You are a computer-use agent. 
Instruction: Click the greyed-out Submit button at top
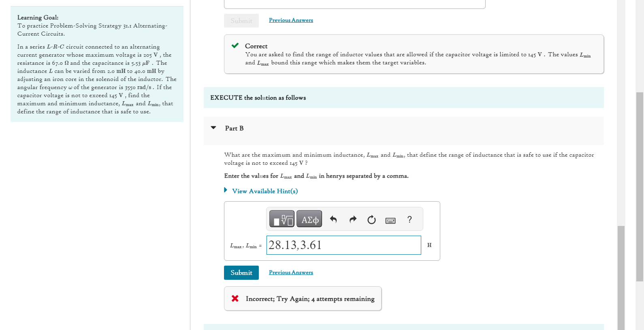pos(241,21)
